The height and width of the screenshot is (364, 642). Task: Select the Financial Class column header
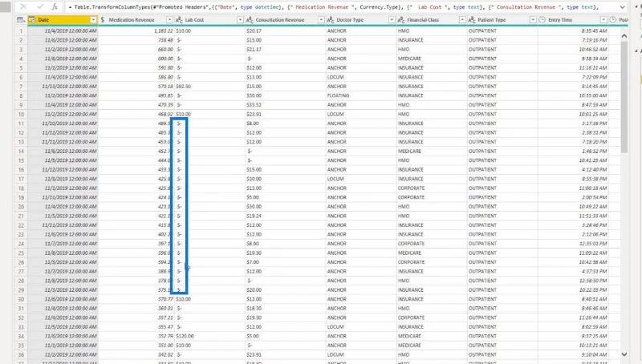point(432,19)
